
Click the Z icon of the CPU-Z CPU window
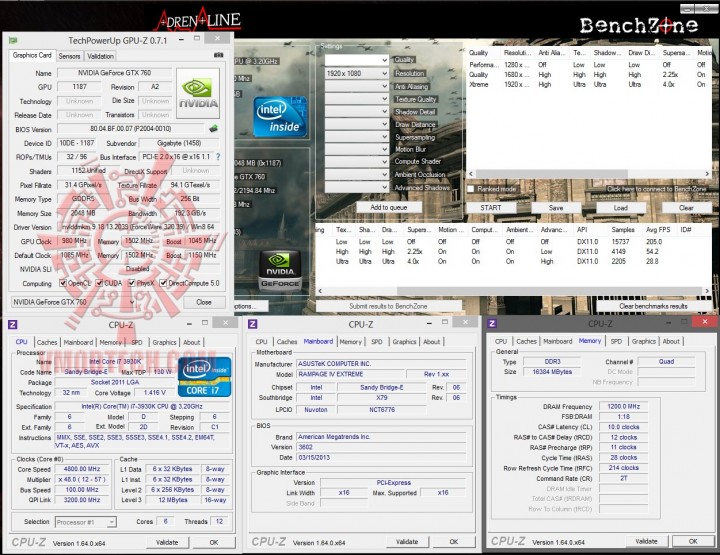pos(13,325)
